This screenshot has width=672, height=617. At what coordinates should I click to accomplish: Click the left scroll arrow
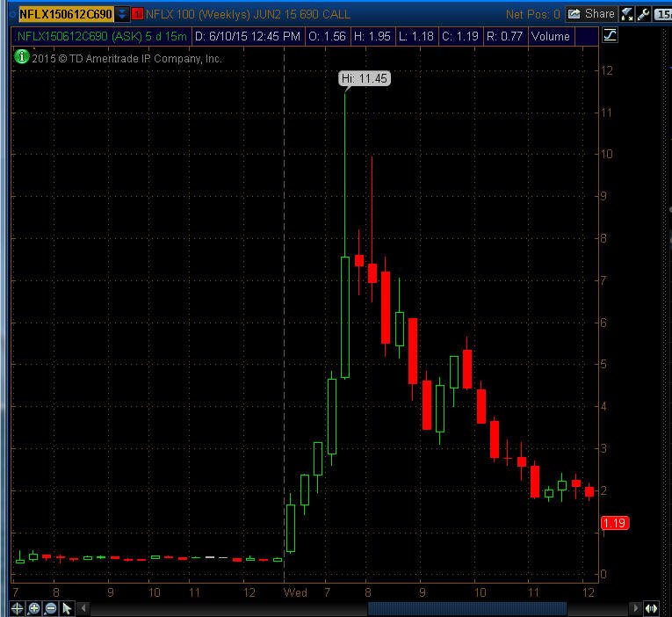click(x=83, y=608)
